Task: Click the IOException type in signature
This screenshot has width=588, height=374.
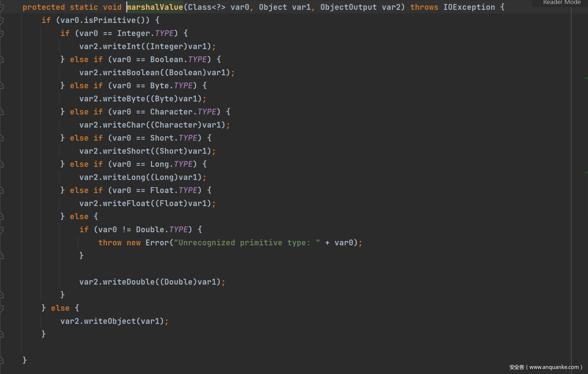Action: [x=469, y=7]
